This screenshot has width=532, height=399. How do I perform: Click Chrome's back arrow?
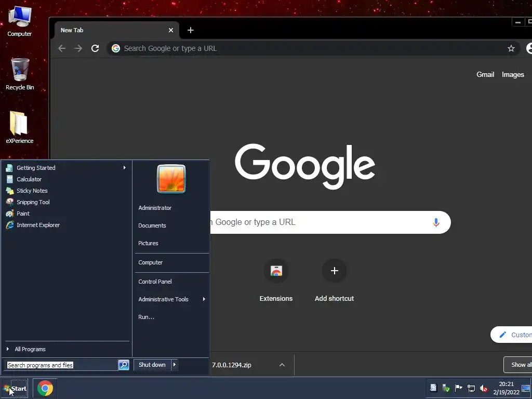tap(62, 48)
